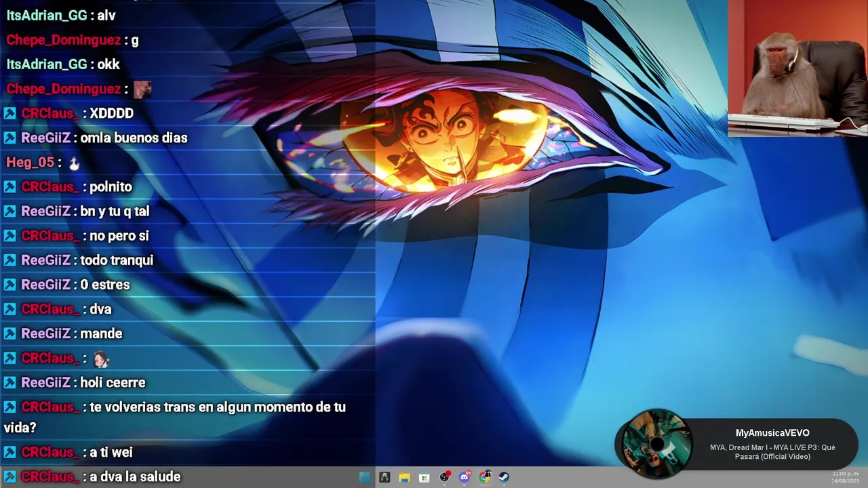Click the badge beside 'ReeGiiZ : mande'
868x488 pixels.
pyautogui.click(x=9, y=333)
